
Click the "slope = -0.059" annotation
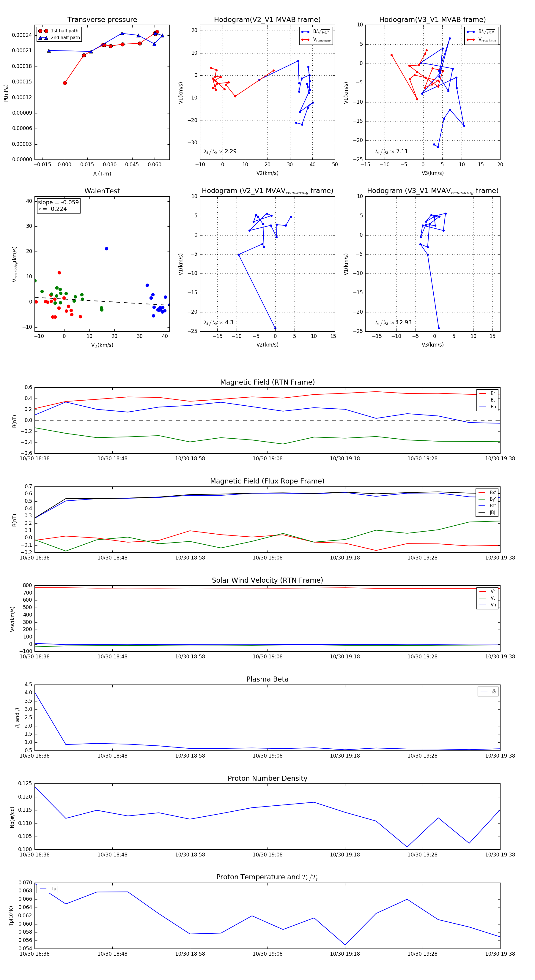pos(58,203)
